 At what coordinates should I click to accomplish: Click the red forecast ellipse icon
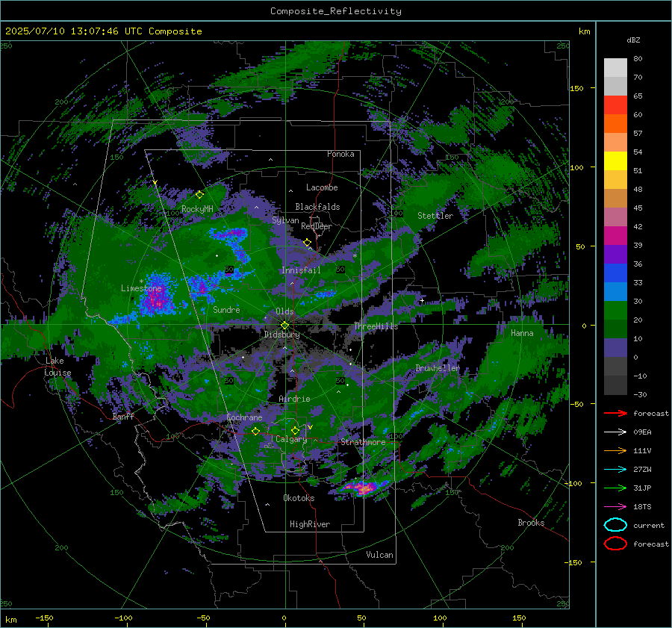[615, 544]
